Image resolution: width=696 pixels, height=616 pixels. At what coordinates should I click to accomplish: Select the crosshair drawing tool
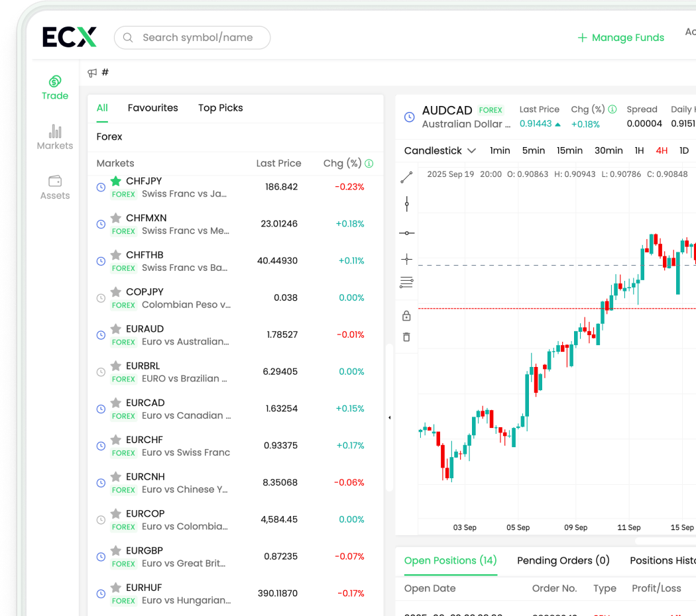click(x=406, y=259)
